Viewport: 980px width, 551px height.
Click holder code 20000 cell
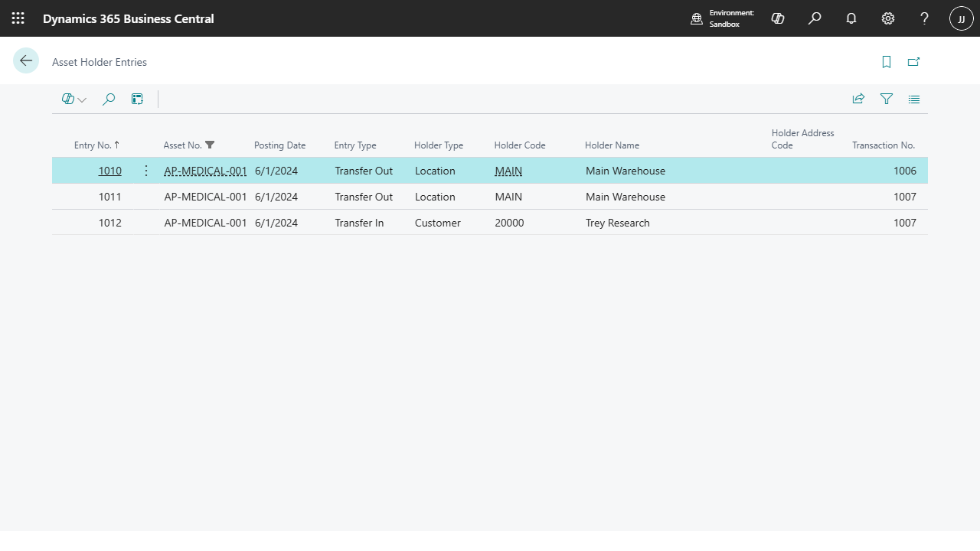(509, 223)
